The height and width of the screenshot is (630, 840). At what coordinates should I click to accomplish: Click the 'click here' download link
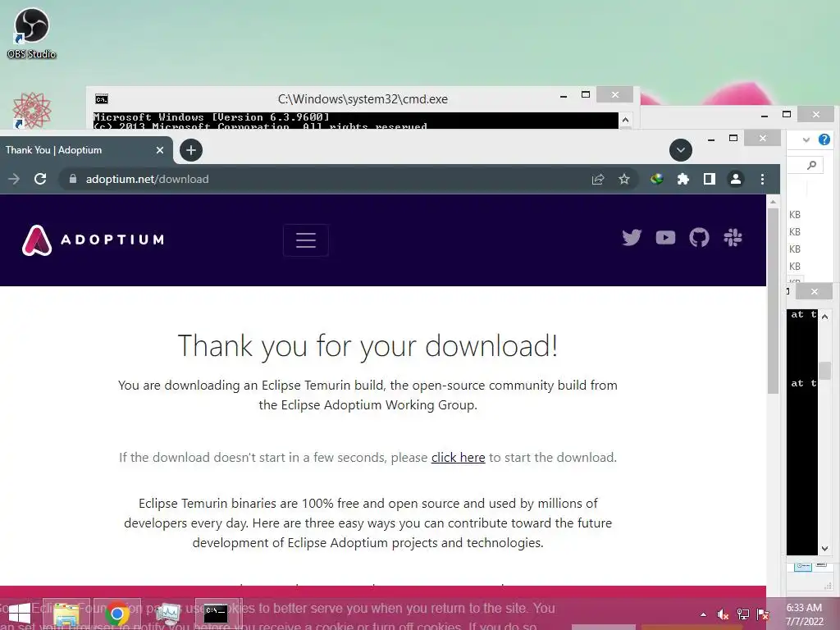[x=458, y=458]
